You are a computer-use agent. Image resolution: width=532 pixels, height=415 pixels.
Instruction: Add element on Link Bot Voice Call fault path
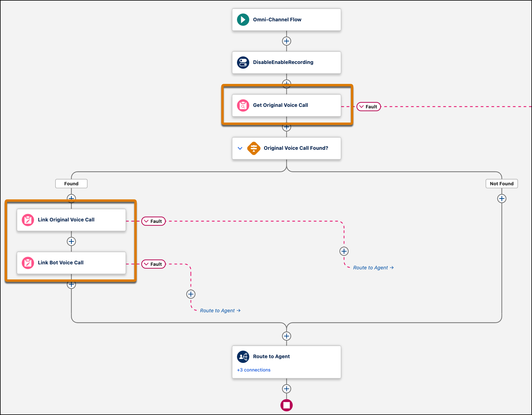pyautogui.click(x=191, y=294)
